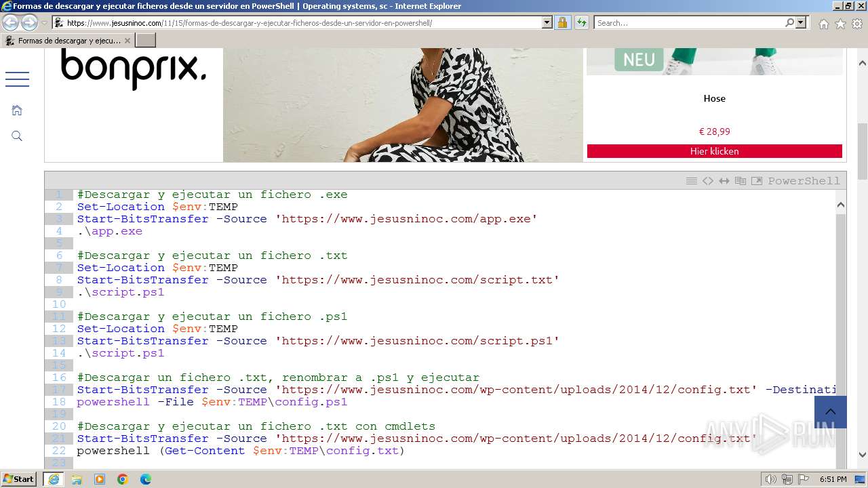The height and width of the screenshot is (488, 868).
Task: Launch Microsoft Edge from the taskbar
Action: pyautogui.click(x=146, y=479)
